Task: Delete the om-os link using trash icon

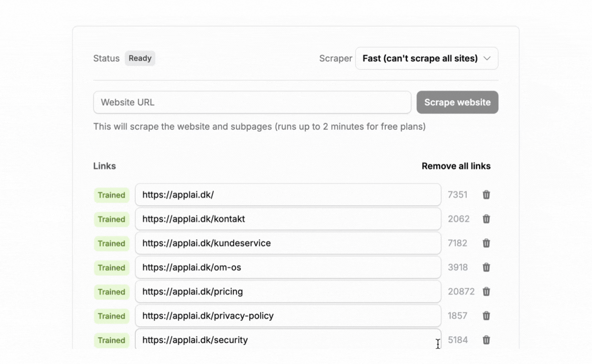Action: click(x=486, y=267)
